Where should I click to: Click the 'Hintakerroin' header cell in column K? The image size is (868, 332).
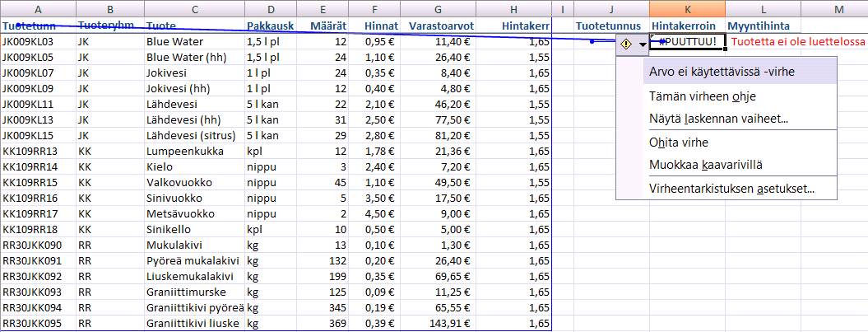tap(688, 26)
